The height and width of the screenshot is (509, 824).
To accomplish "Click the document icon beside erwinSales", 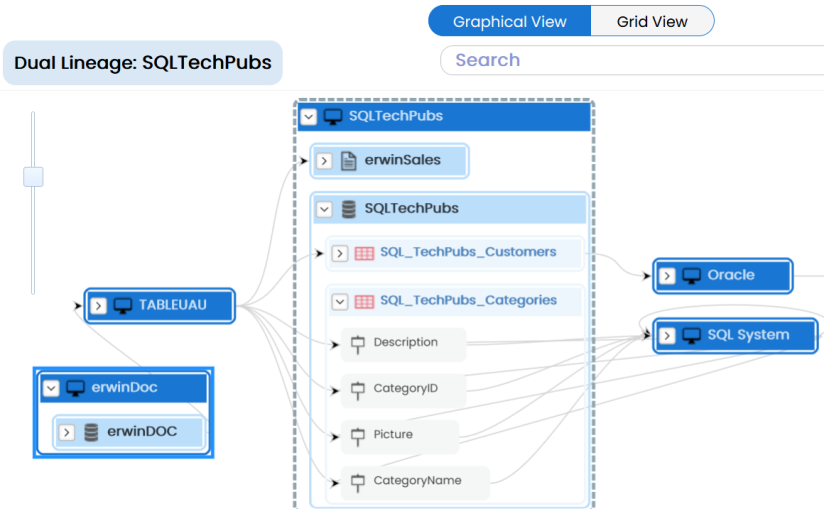I will 348,161.
